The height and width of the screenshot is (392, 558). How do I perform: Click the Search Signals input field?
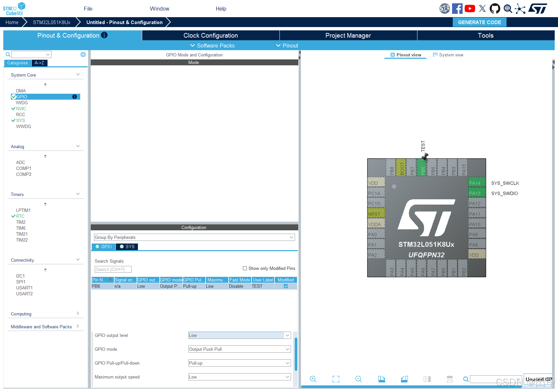click(113, 269)
